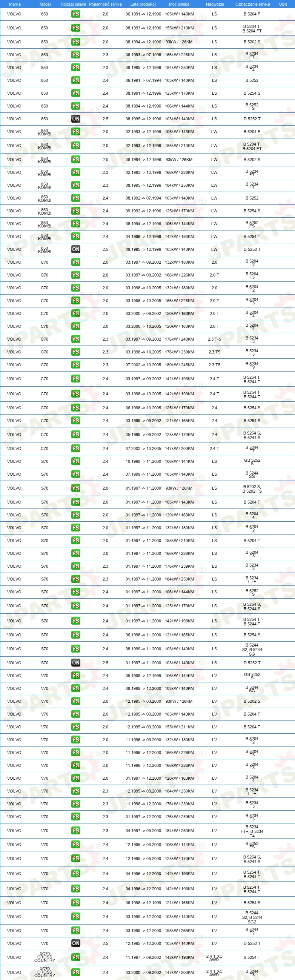Click petrol icon in C70 05.1999 -> 09.2002 row

pyautogui.click(x=76, y=435)
